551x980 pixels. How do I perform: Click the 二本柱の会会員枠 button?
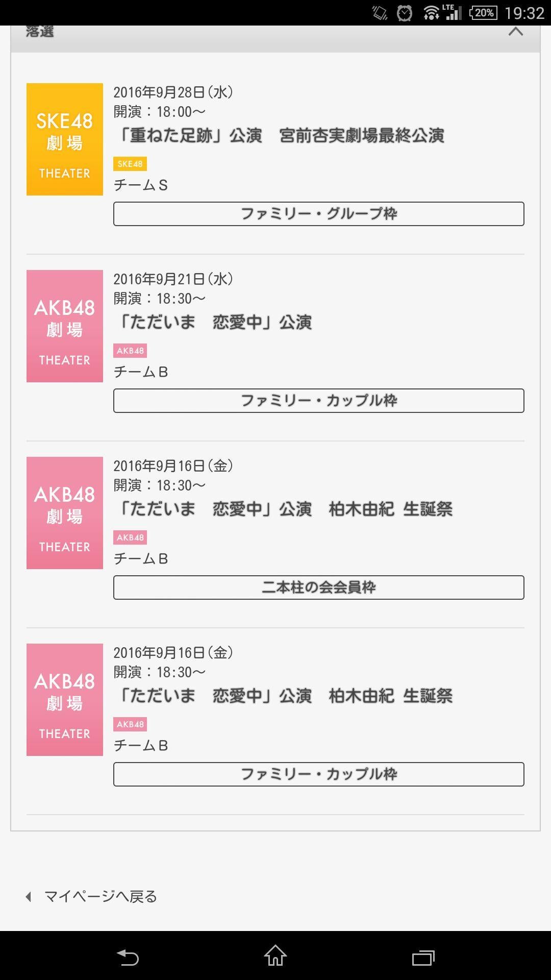[x=318, y=587]
